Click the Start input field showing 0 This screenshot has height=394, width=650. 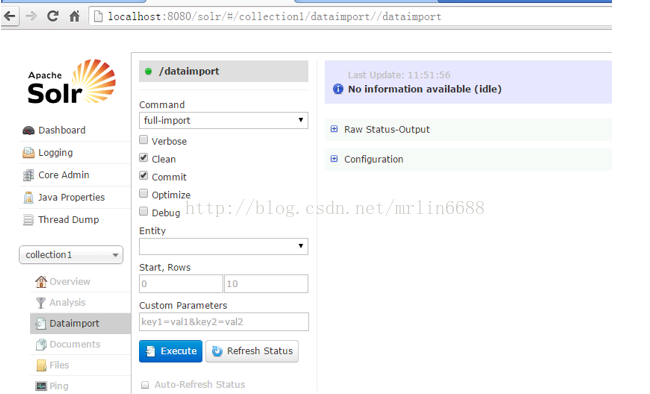(181, 284)
